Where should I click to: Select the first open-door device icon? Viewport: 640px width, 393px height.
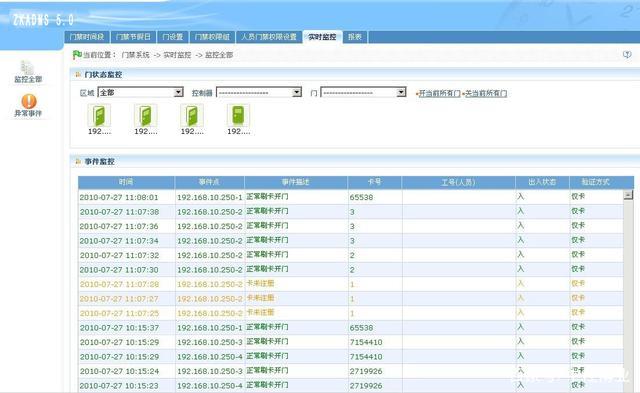click(x=99, y=115)
